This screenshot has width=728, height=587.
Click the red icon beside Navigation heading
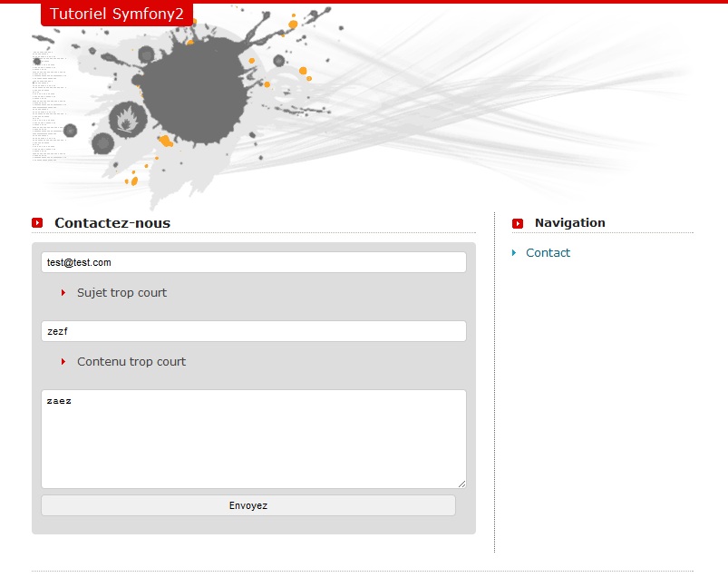[518, 223]
